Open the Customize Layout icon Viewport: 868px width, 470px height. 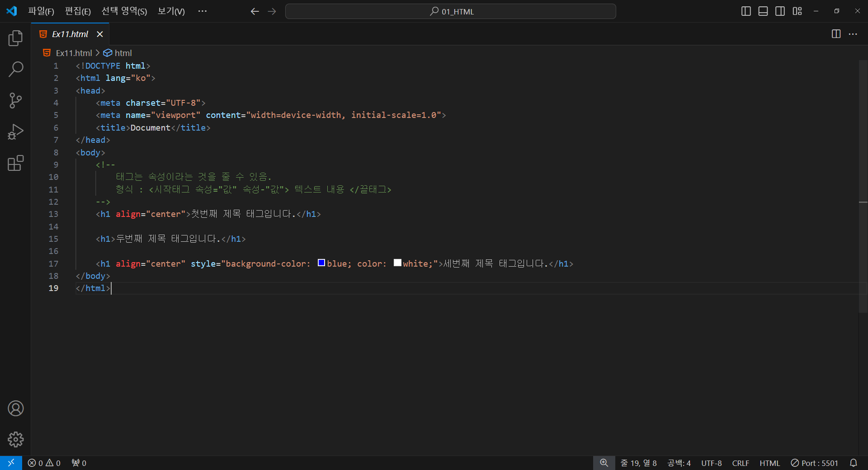point(797,11)
